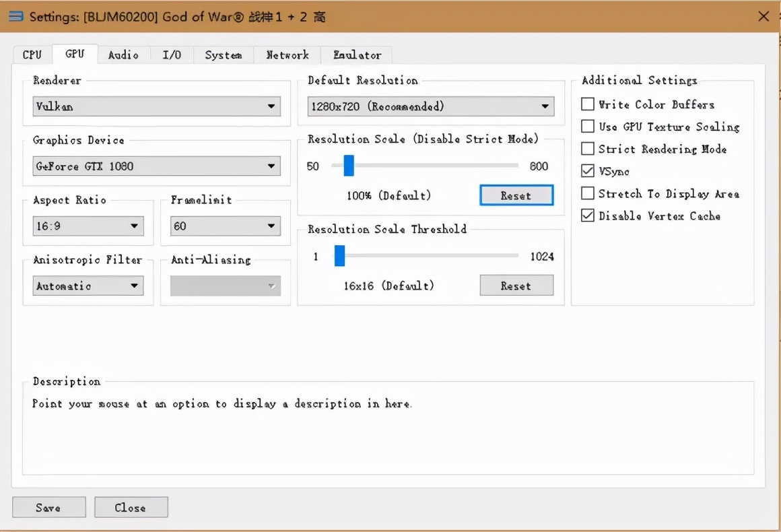The image size is (781, 532).
Task: Uncheck the VSync checkbox
Action: pos(588,172)
